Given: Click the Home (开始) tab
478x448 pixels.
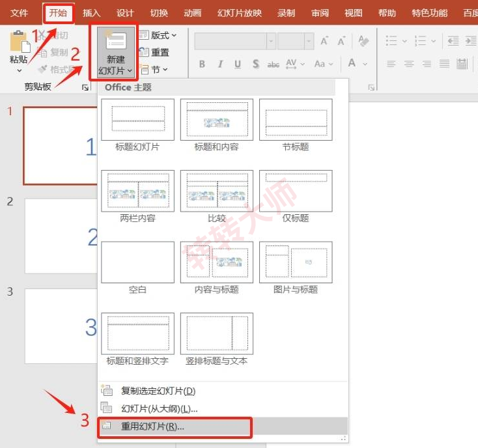Looking at the screenshot, I should pyautogui.click(x=58, y=13).
